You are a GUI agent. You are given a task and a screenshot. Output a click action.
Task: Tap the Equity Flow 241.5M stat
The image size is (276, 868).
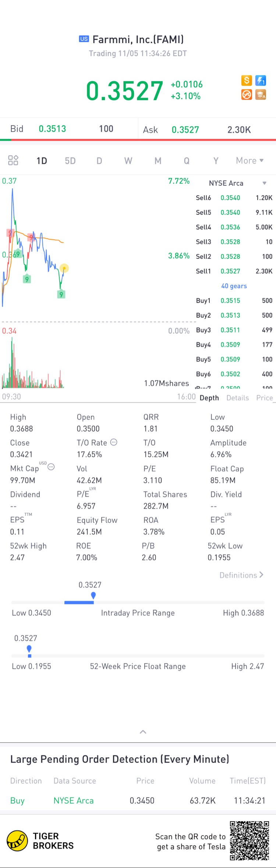pyautogui.click(x=97, y=526)
